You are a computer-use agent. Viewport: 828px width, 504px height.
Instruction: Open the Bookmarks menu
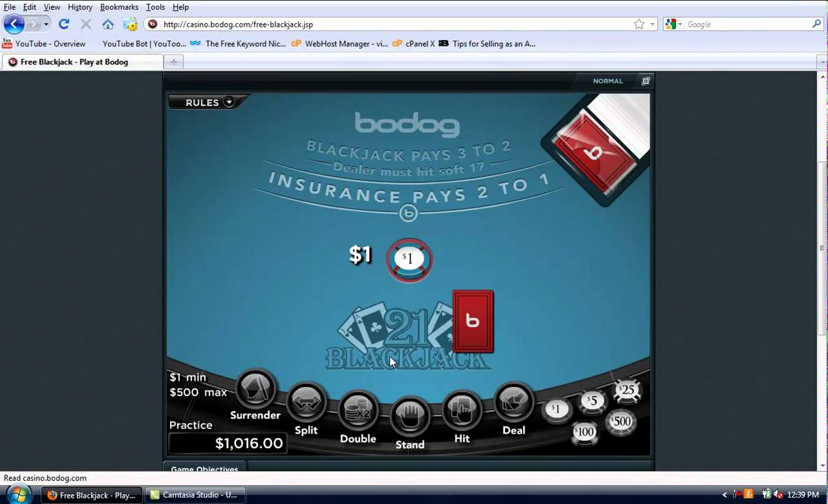tap(119, 7)
